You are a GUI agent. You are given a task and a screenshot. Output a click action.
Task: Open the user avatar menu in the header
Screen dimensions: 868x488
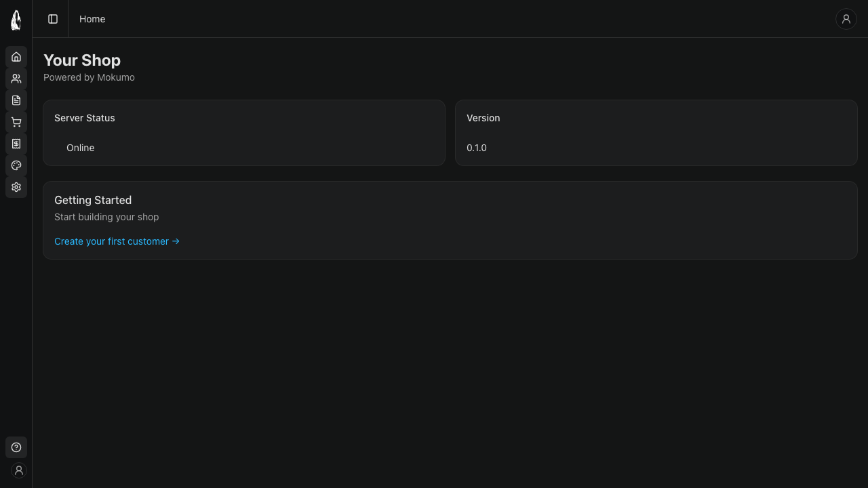(846, 19)
